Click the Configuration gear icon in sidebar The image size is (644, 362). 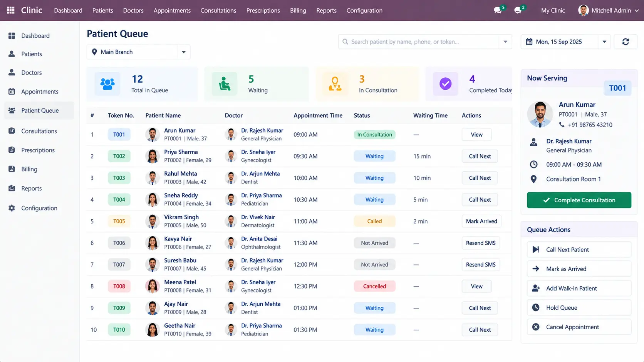tap(12, 208)
